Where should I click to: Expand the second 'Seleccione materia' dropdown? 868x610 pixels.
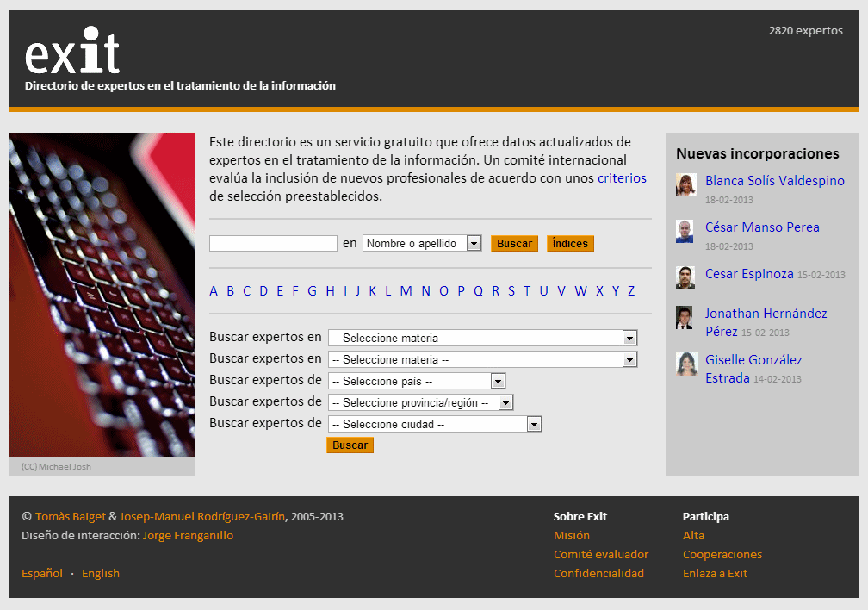coord(482,359)
